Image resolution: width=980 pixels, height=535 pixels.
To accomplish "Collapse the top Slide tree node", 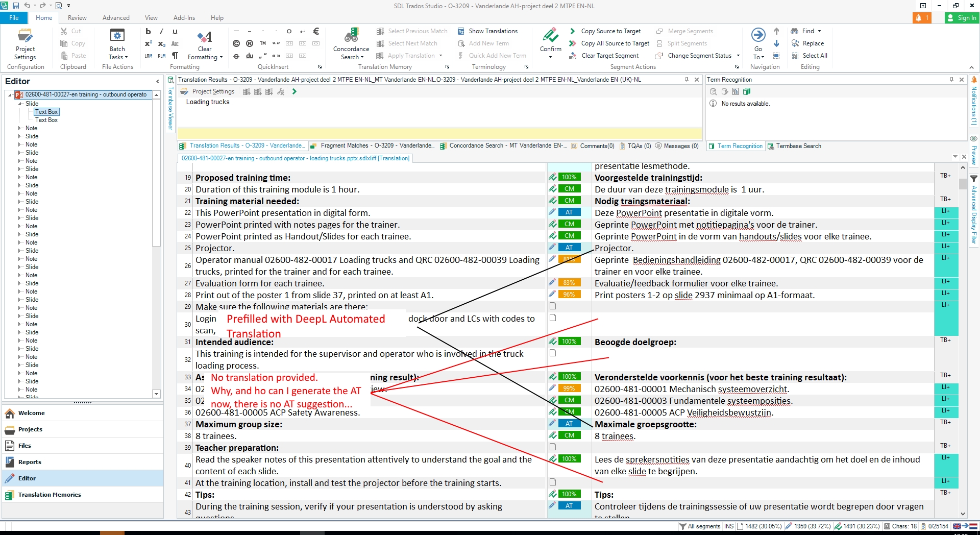I will coord(20,104).
